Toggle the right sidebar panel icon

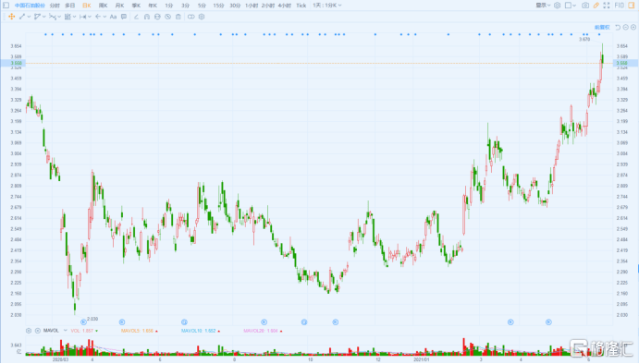(x=632, y=6)
